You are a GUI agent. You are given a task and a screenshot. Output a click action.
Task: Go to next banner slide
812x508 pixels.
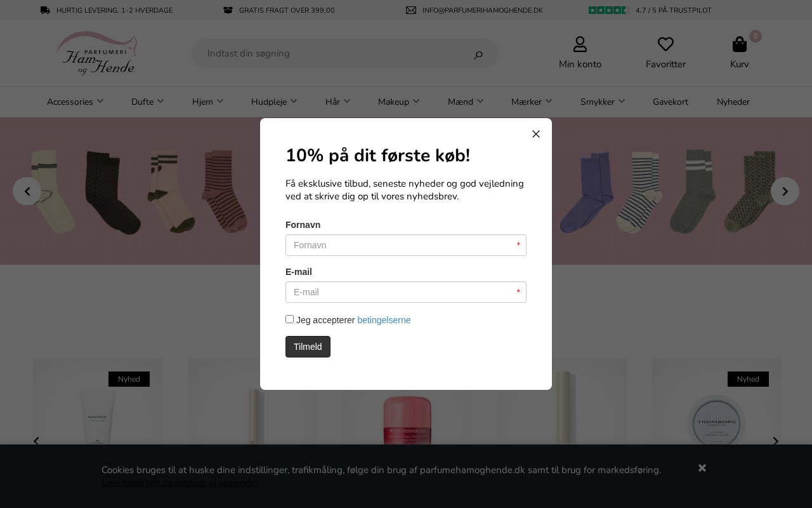(785, 191)
